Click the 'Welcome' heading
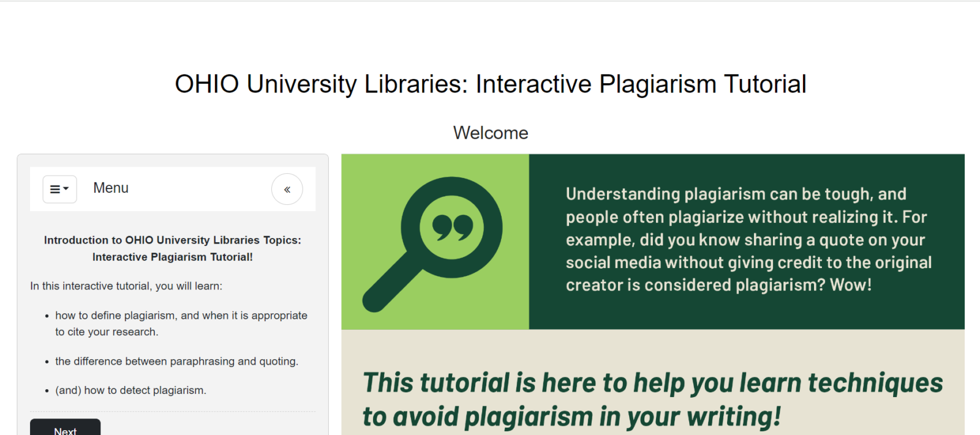This screenshot has height=435, width=980. click(x=491, y=133)
